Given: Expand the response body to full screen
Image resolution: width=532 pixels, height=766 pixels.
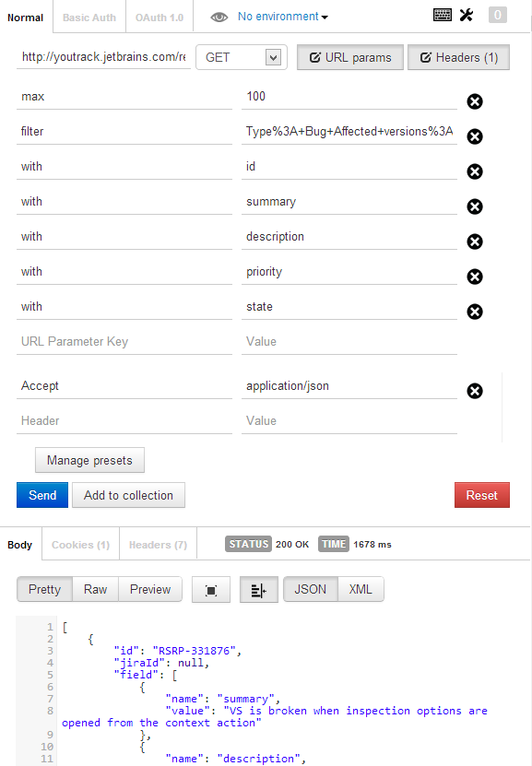Looking at the screenshot, I should coord(211,589).
